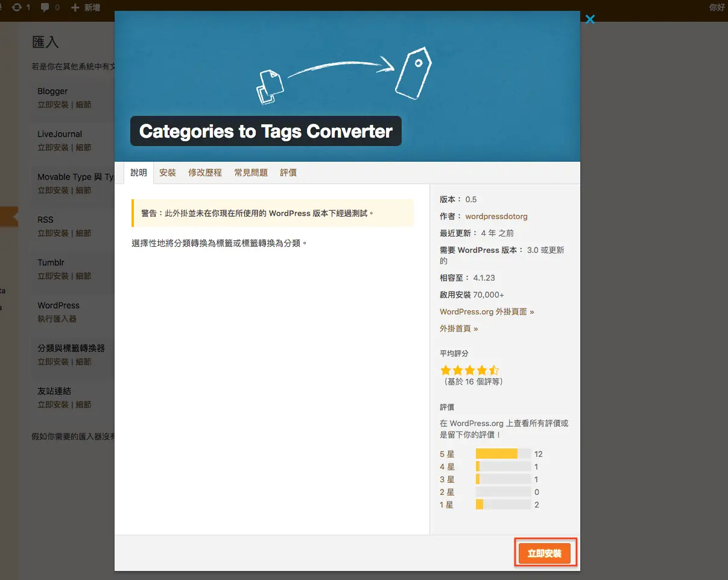Switch to the 說明 tab

139,173
